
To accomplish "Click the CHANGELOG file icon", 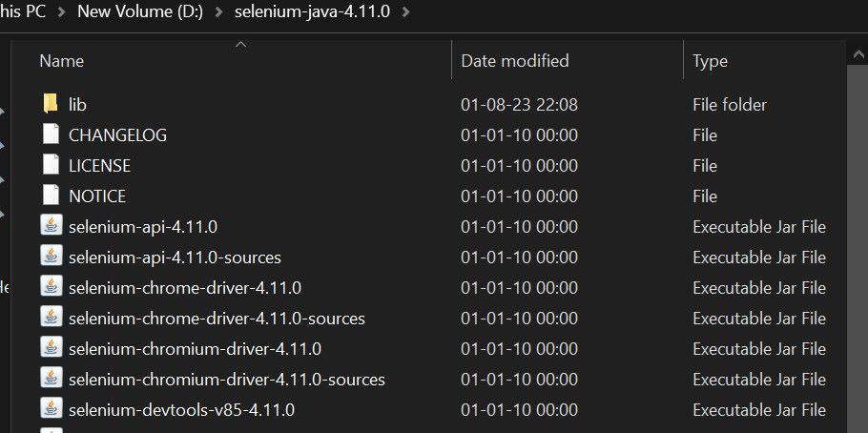I will pyautogui.click(x=51, y=134).
